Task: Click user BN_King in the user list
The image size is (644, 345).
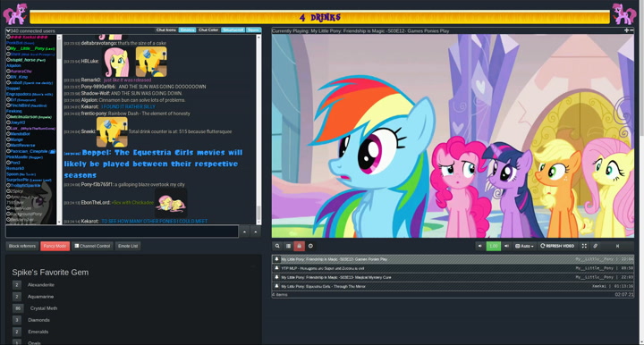Action: [x=19, y=77]
